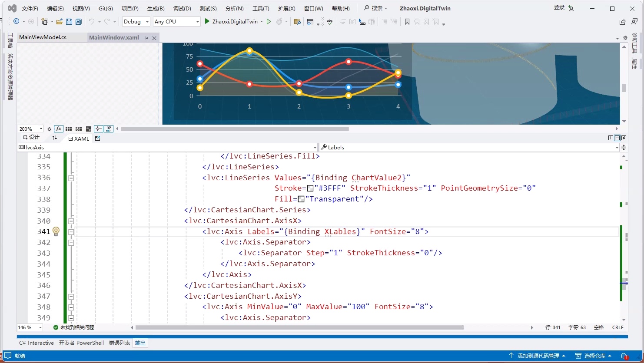Open the Debug configuration dropdown
Image resolution: width=644 pixels, height=363 pixels.
(136, 22)
